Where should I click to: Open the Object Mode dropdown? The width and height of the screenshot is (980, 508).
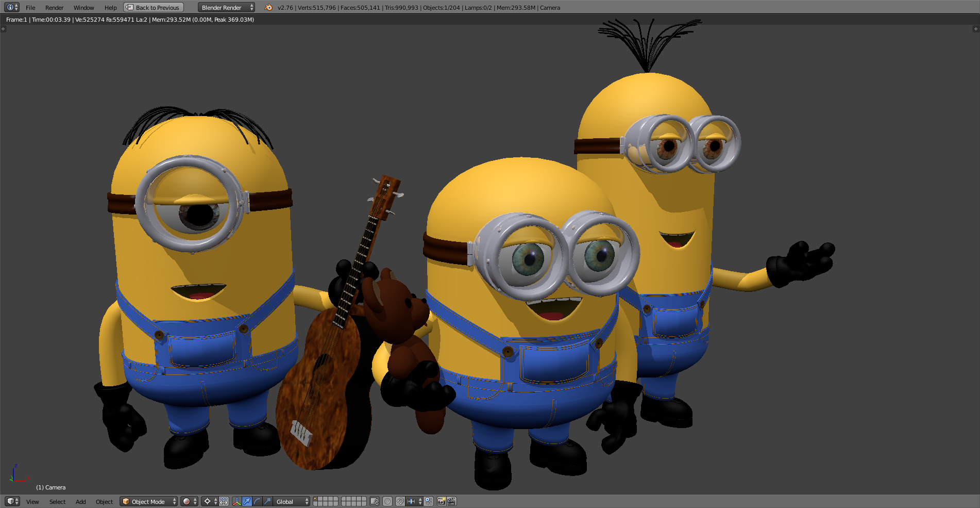click(148, 502)
